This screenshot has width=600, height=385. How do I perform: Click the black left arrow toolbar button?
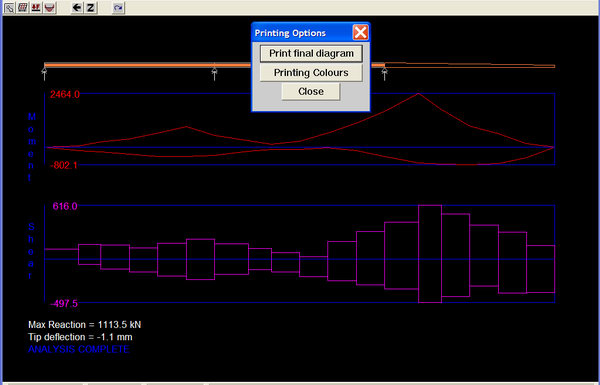(77, 7)
